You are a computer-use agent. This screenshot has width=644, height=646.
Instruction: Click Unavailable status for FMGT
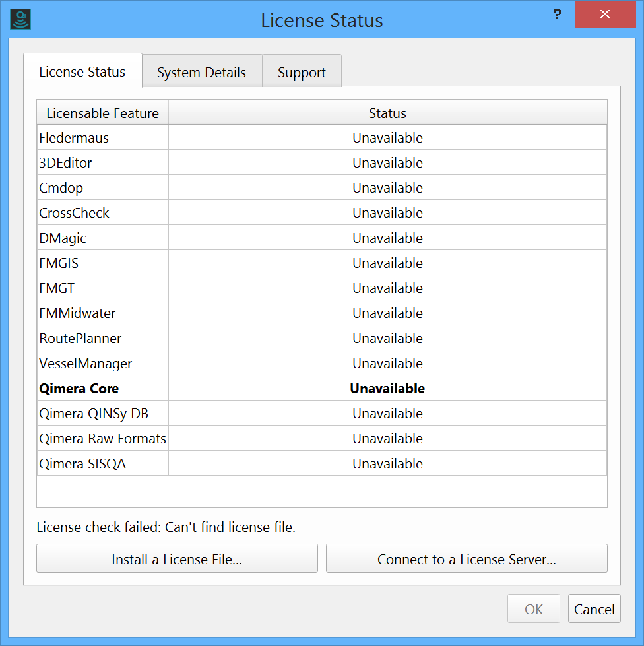coord(388,288)
